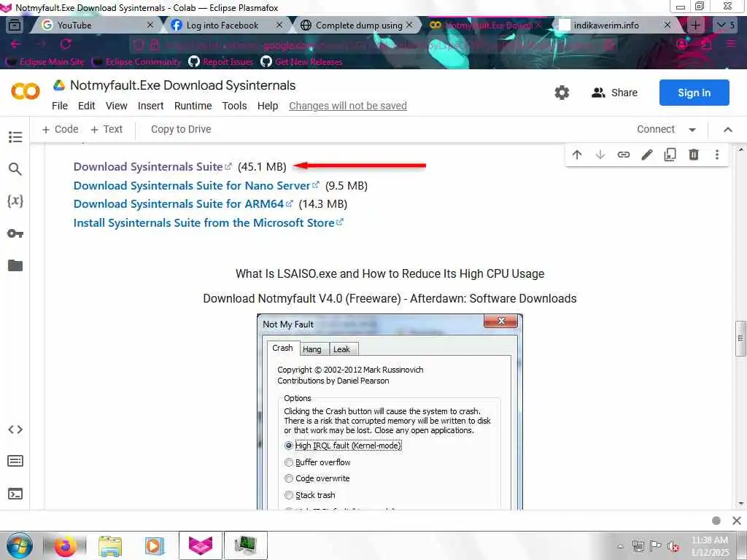Open the find and replace panel

coord(15,168)
